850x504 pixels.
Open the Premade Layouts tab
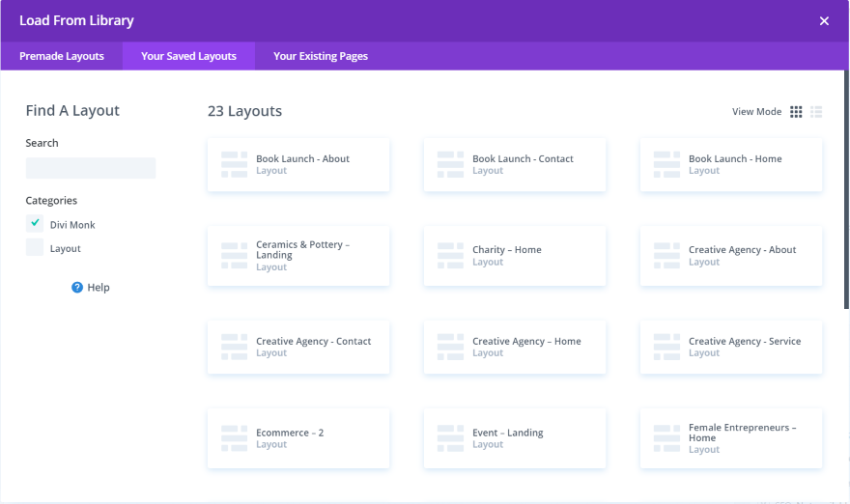tap(62, 56)
